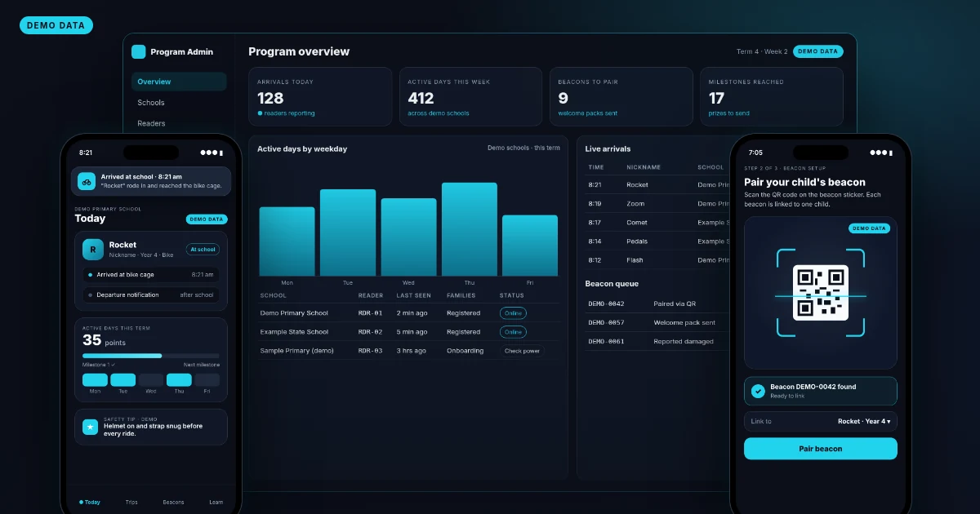Viewport: 980px width, 514px height.
Task: Click DEMO-0042 in the Beacon queue
Action: 606,304
